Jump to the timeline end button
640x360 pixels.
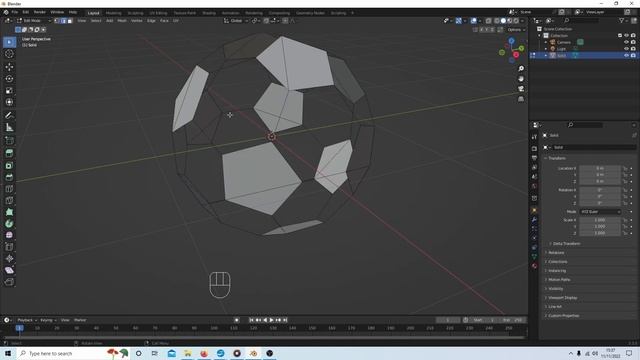(x=285, y=320)
